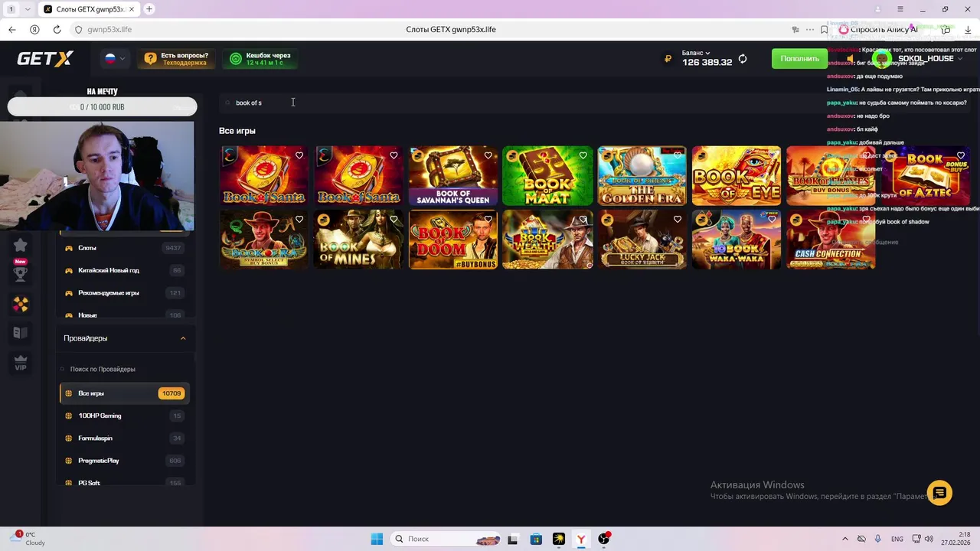This screenshot has height=551, width=980.
Task: Open the book sidebar icon
Action: click(21, 333)
